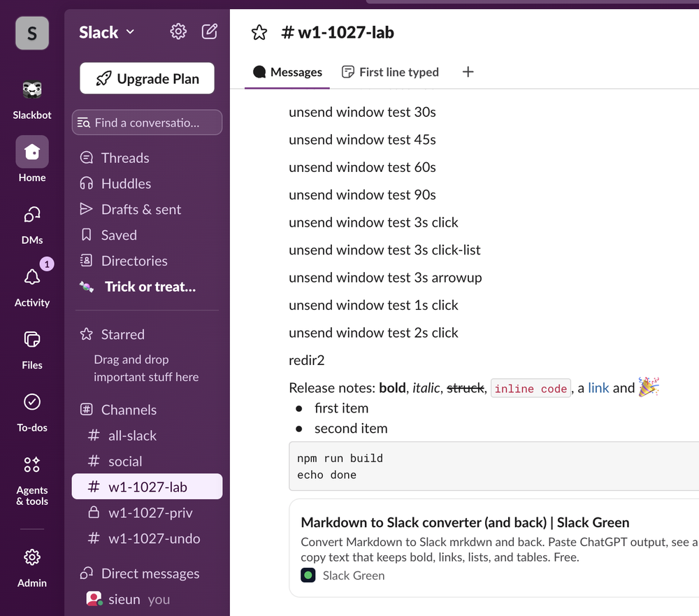Compose a new message with the pencil icon
Screen dimensions: 699x616
pyautogui.click(x=210, y=31)
